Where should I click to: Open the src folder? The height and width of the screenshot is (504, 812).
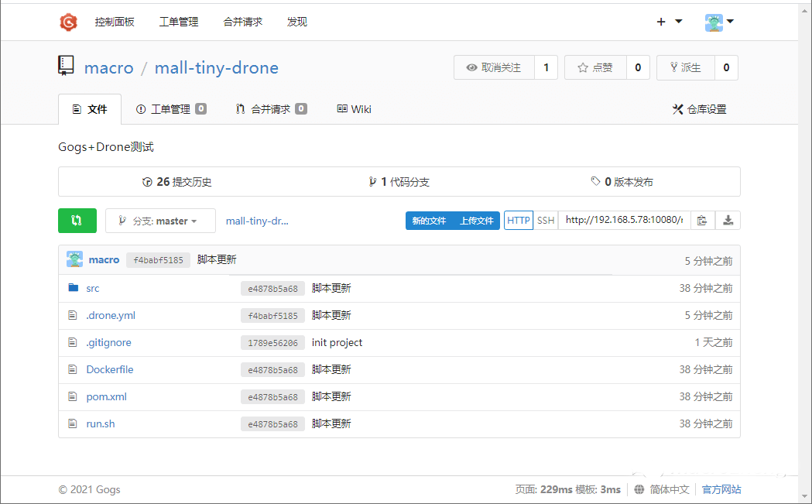(x=93, y=289)
